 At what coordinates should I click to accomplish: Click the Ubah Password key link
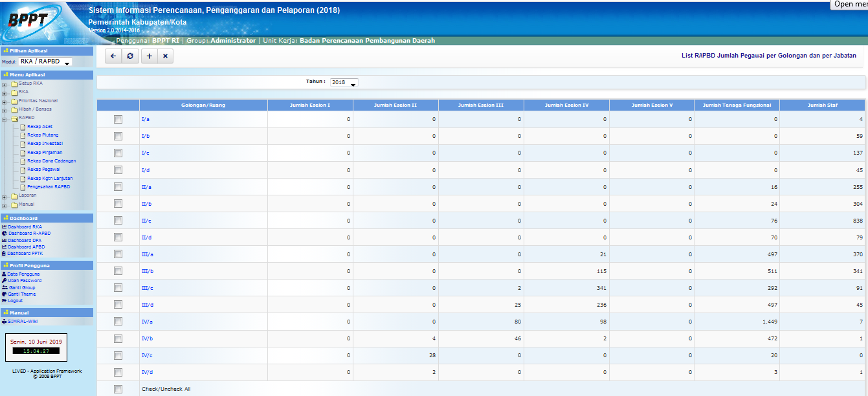coord(25,281)
